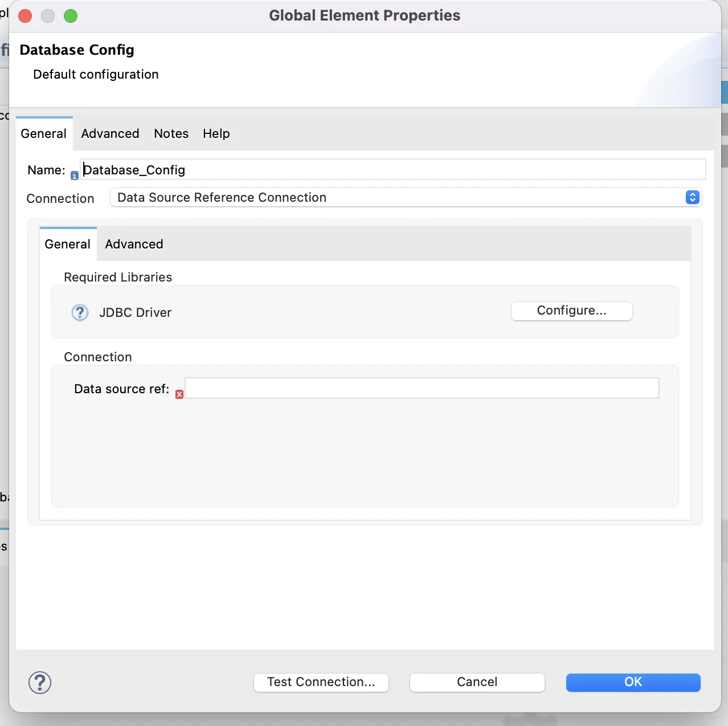This screenshot has height=726, width=728.
Task: Select the Data Source Reference Connection combo box
Action: coord(406,197)
